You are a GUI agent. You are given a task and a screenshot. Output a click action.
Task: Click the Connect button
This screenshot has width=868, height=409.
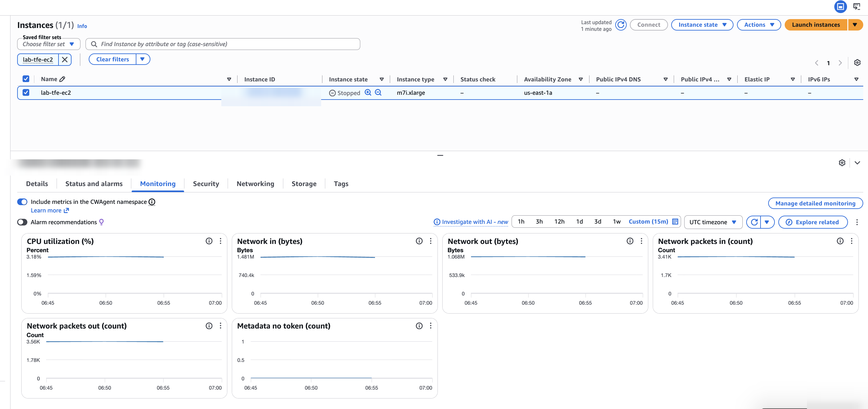[649, 25]
